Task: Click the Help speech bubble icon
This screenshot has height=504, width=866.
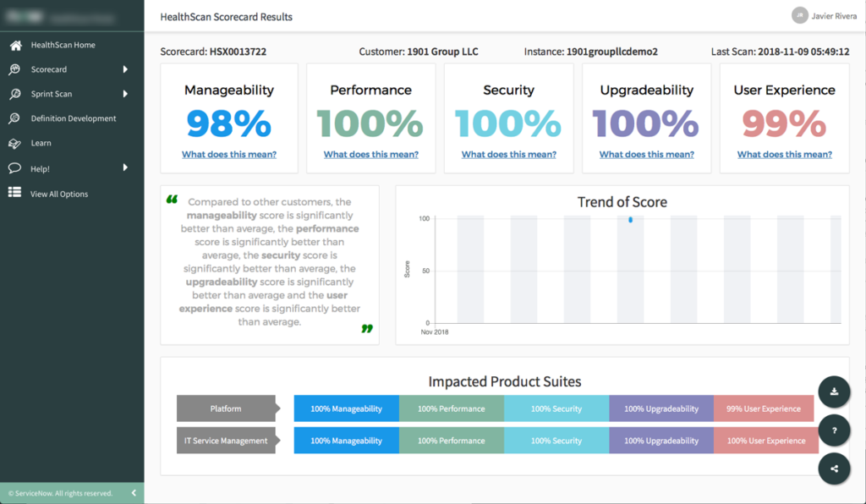Action: coord(15,167)
